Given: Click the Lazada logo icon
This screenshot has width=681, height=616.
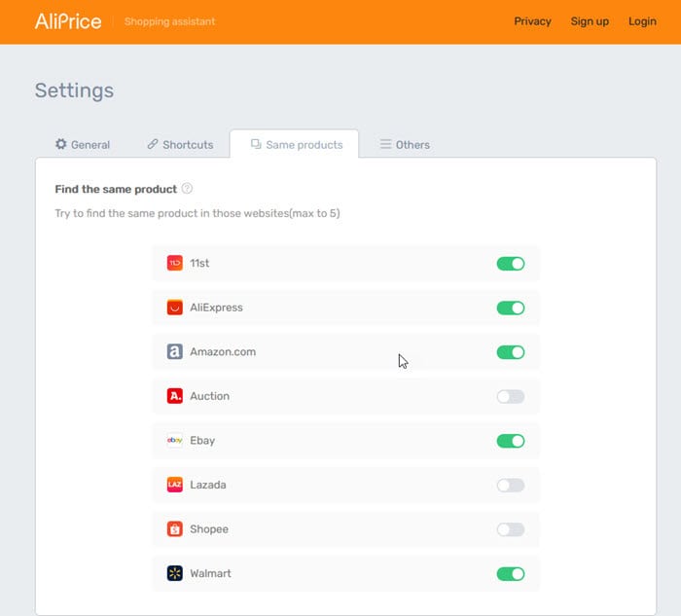Looking at the screenshot, I should tap(174, 485).
